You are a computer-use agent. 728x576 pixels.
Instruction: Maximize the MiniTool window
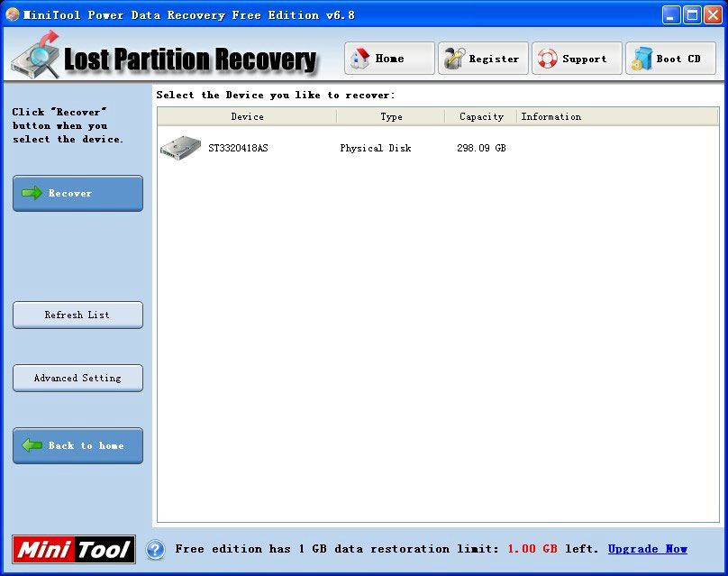pos(692,15)
